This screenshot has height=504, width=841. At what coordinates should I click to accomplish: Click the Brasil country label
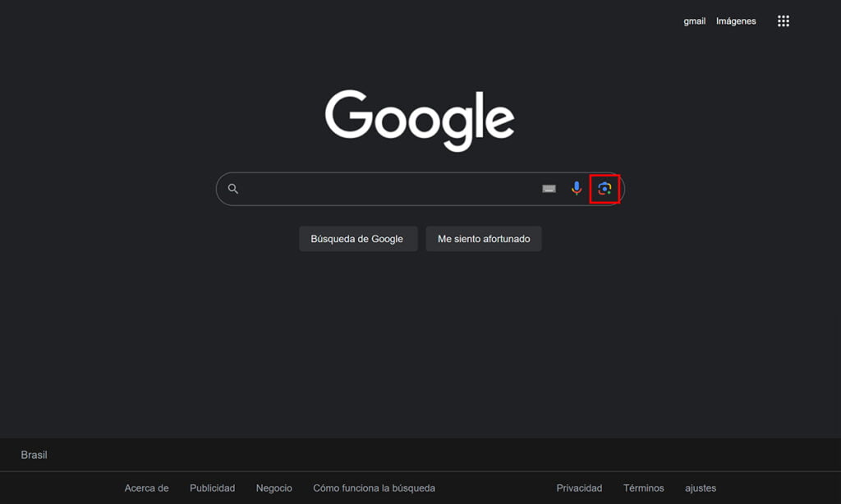click(34, 455)
